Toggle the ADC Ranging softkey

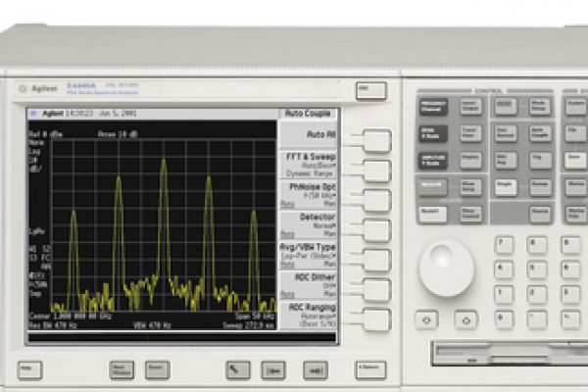[x=376, y=319]
